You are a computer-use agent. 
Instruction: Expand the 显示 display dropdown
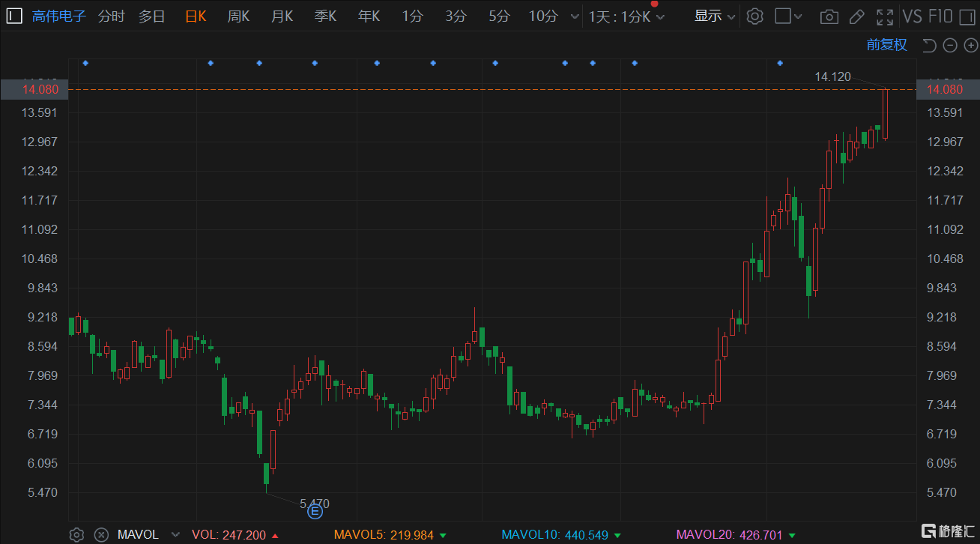click(x=714, y=16)
